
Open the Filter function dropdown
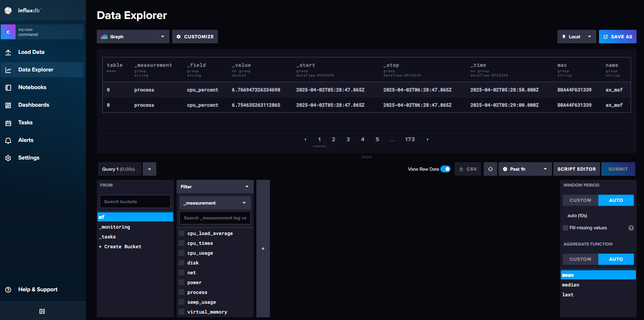(x=215, y=187)
